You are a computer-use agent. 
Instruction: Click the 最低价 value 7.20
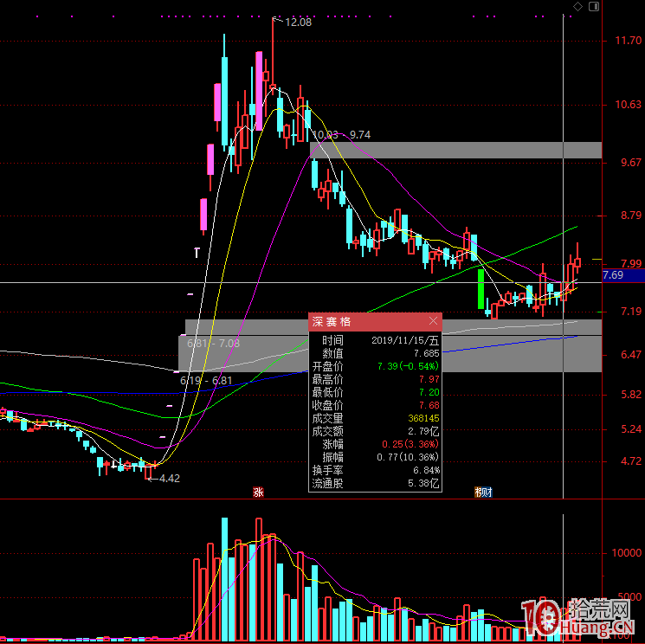coord(429,392)
